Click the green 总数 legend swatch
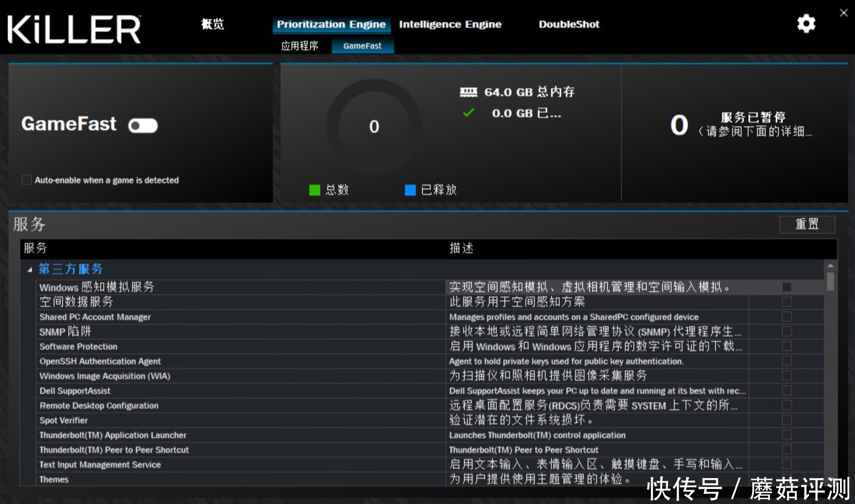This screenshot has width=855, height=504. 314,190
